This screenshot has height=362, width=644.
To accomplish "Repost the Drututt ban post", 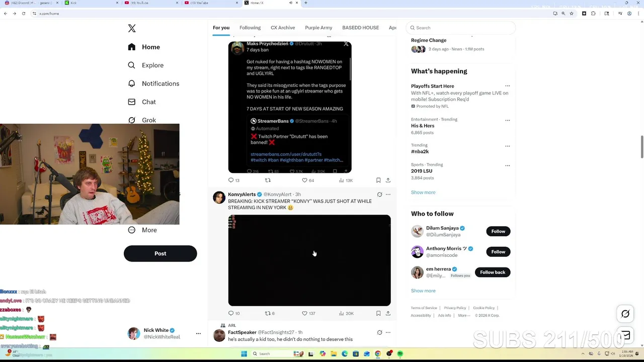I will click(268, 180).
